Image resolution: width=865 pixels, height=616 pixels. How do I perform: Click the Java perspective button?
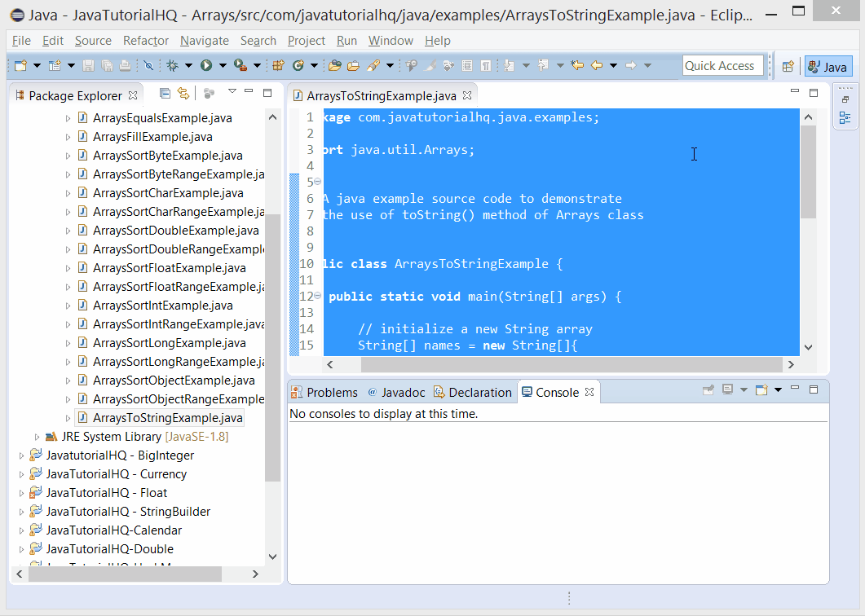tap(828, 65)
